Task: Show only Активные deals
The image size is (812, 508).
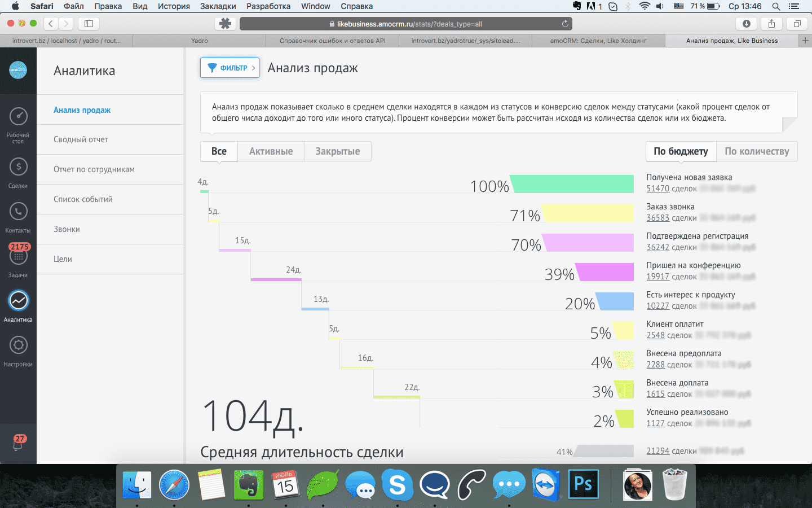Action: 271,151
